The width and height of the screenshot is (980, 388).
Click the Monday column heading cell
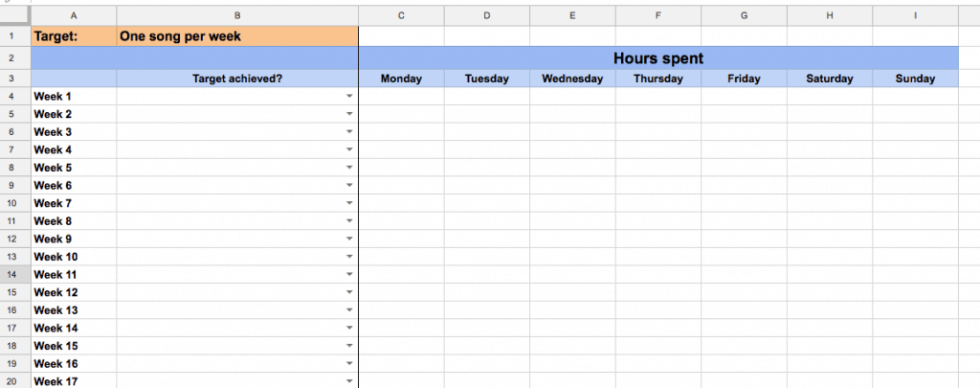401,79
